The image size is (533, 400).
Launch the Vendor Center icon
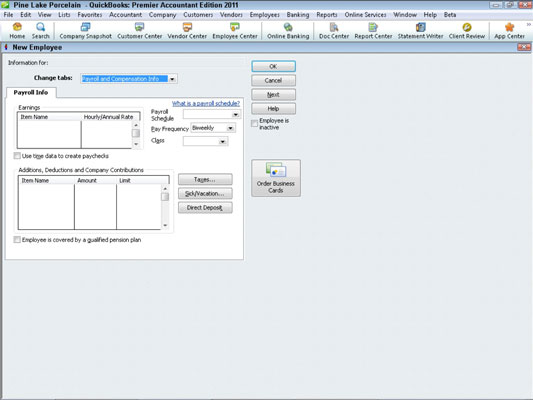187,27
